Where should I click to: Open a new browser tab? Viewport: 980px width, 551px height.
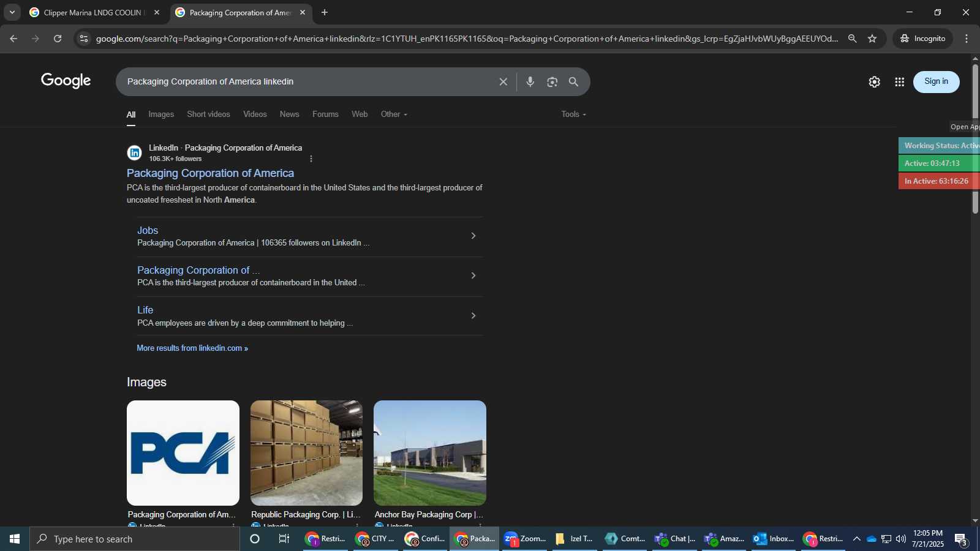[325, 12]
